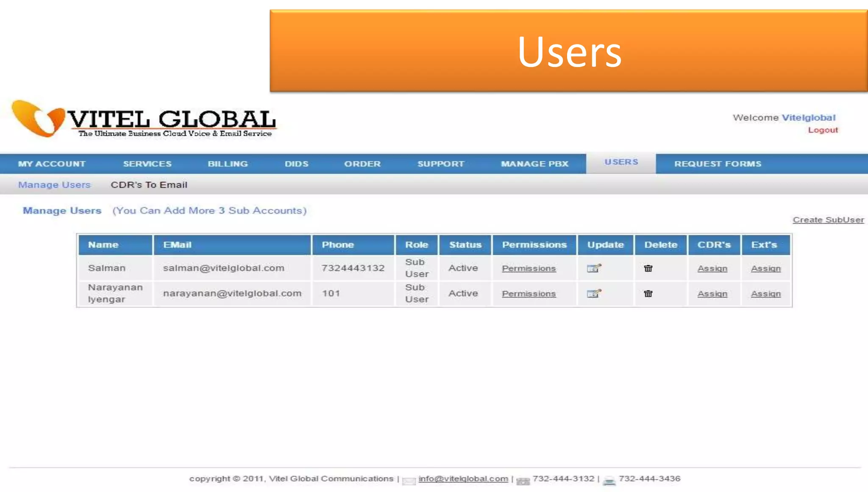Click the name cell Narayanan Iyengar
The width and height of the screenshot is (868, 492).
115,293
